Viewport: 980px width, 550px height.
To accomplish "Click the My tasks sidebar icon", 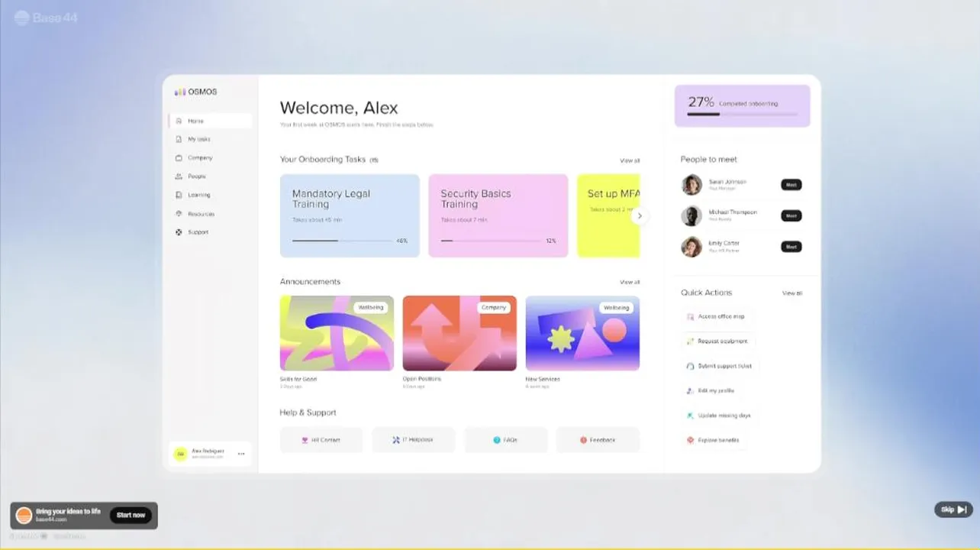I will pos(179,139).
